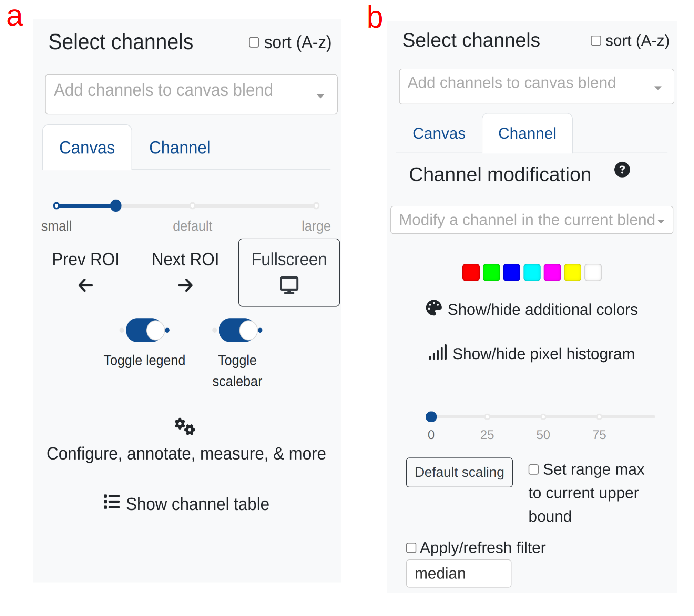Toggle the legend switch
694x616 pixels.
tap(145, 330)
